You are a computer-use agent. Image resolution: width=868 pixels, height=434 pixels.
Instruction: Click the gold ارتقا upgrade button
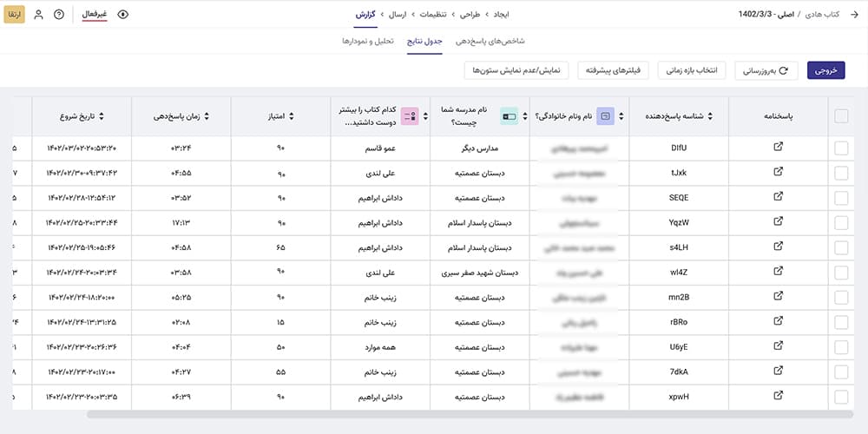(14, 15)
